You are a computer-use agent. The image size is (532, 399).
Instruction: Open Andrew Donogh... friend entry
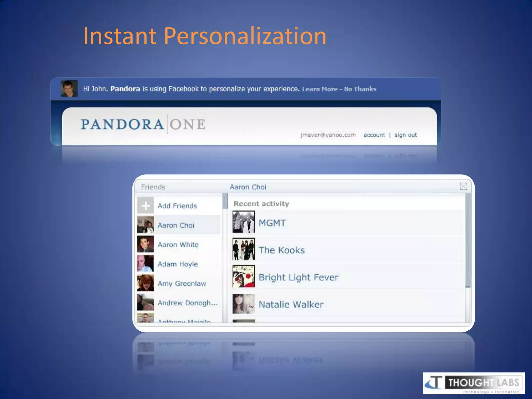[x=188, y=303]
